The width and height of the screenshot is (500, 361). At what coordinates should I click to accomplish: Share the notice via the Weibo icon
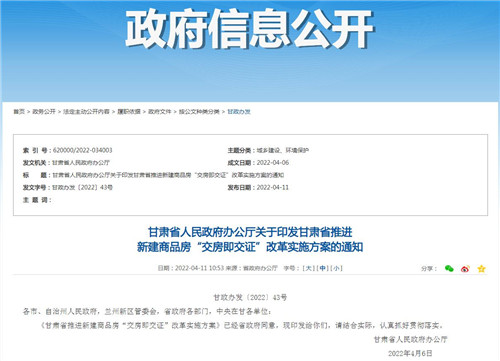[x=465, y=268]
